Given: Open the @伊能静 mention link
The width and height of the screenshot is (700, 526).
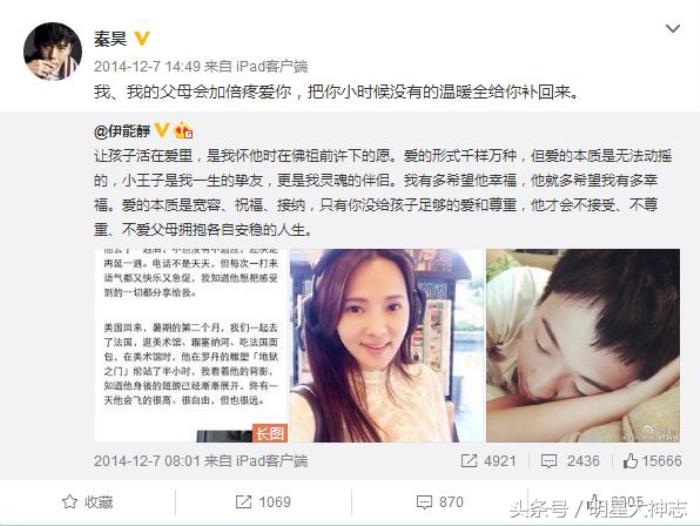Looking at the screenshot, I should coord(122,131).
